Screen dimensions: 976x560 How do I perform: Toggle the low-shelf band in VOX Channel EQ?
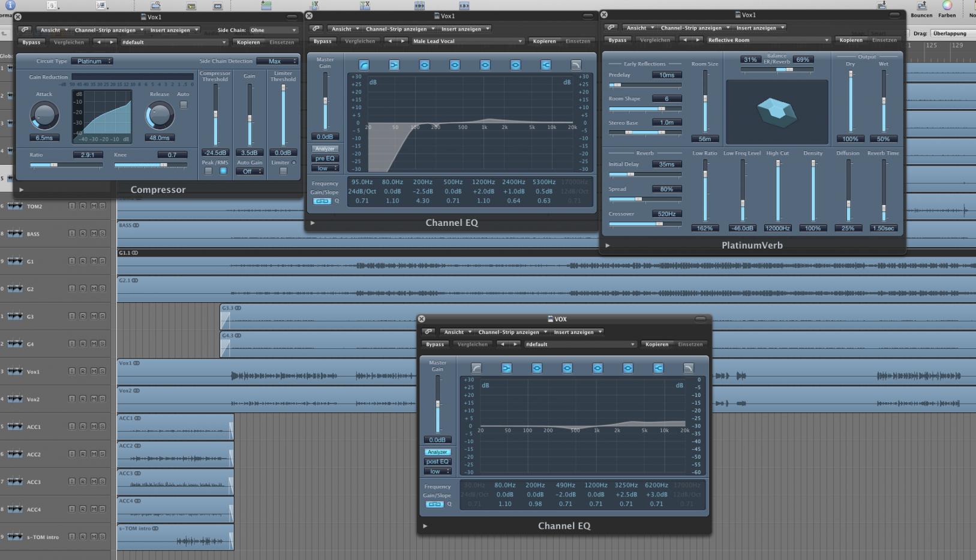(506, 368)
